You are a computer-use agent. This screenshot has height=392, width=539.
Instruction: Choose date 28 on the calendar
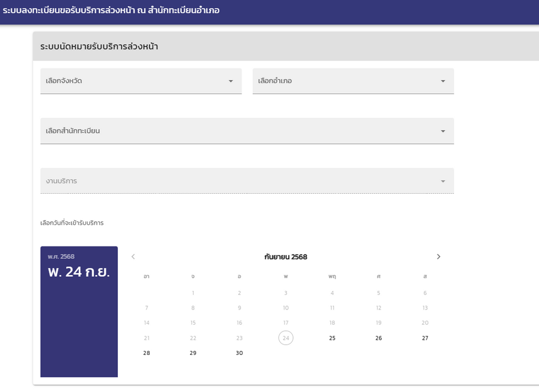pyautogui.click(x=147, y=353)
